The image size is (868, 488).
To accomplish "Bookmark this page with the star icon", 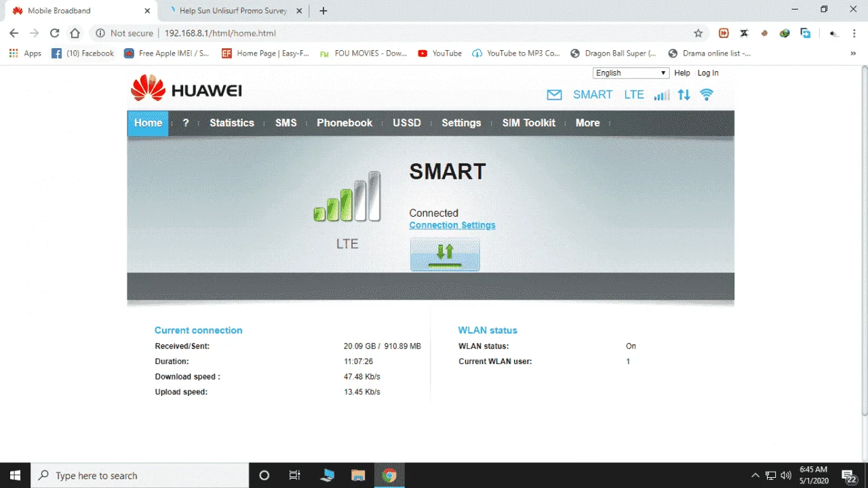I will click(698, 33).
